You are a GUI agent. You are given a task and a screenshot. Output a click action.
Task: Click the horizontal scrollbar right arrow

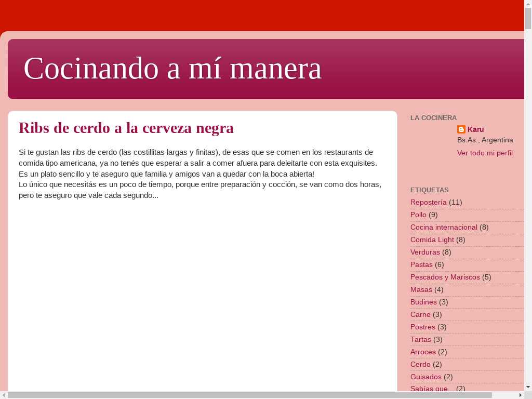[x=521, y=395]
